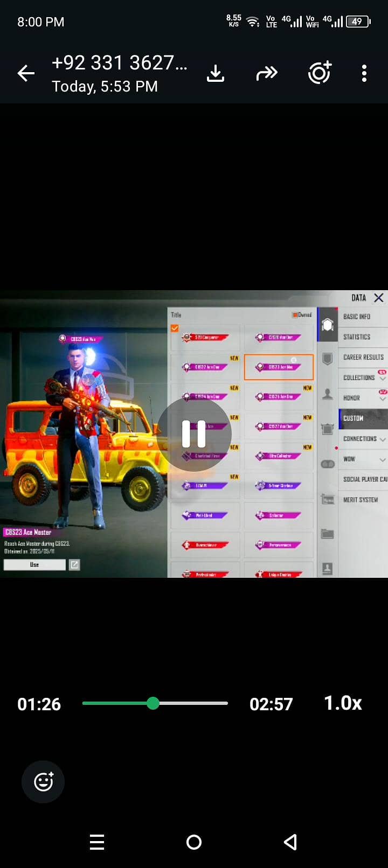Toggle the orange checkbox under Title
388x868 pixels.
pyautogui.click(x=175, y=328)
